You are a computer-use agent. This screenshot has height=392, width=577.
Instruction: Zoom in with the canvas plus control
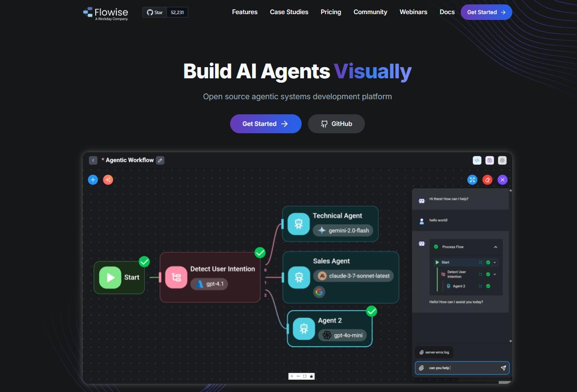click(x=292, y=376)
